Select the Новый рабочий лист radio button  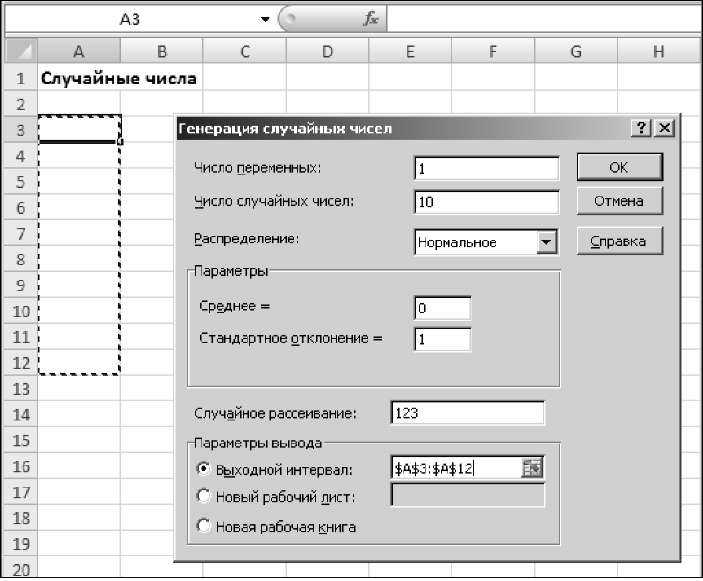[203, 496]
